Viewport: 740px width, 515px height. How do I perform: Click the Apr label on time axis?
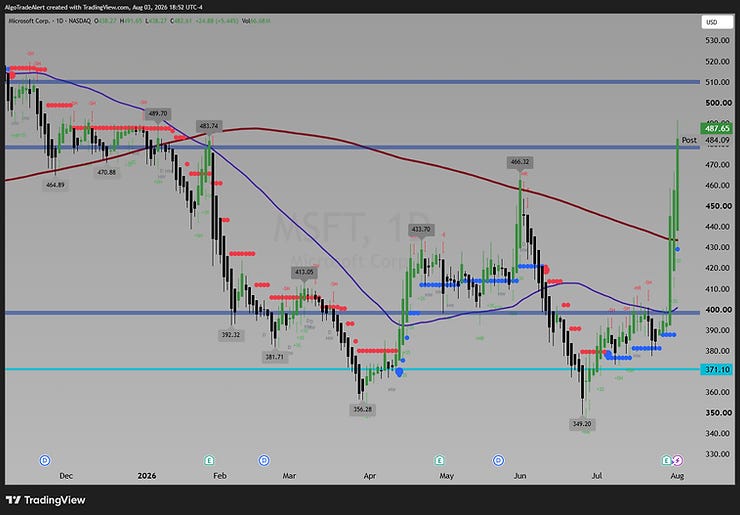[x=370, y=476]
